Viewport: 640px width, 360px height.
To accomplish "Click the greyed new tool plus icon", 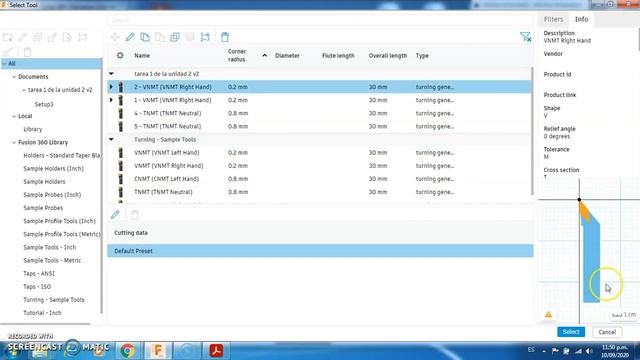I will (x=115, y=37).
